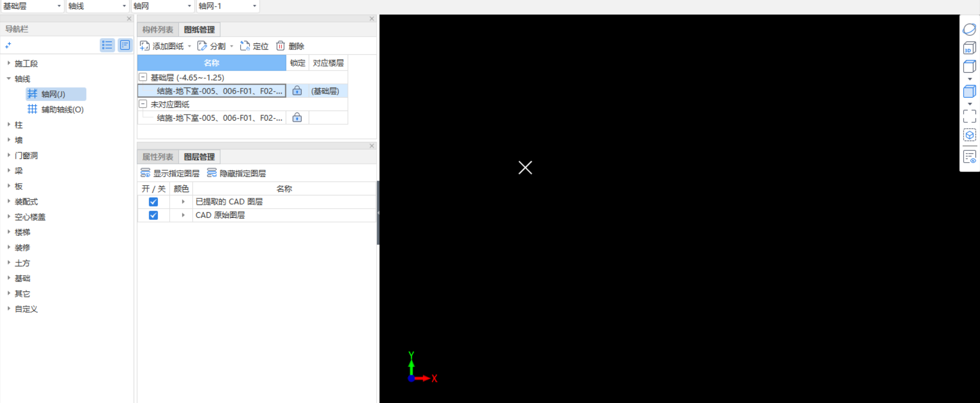
Task: Click the dashed box with cube icon
Action: (969, 135)
